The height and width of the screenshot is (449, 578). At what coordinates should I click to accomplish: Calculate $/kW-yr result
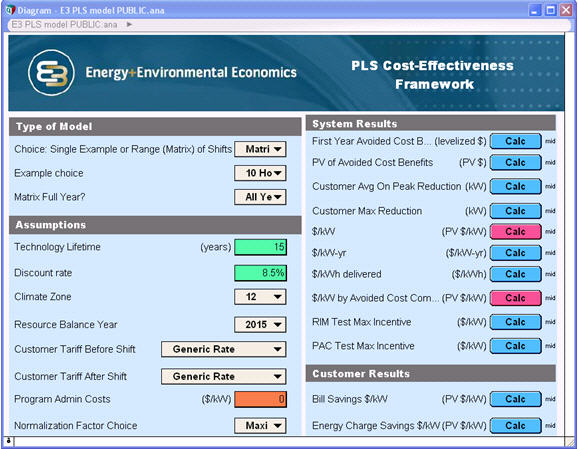516,253
